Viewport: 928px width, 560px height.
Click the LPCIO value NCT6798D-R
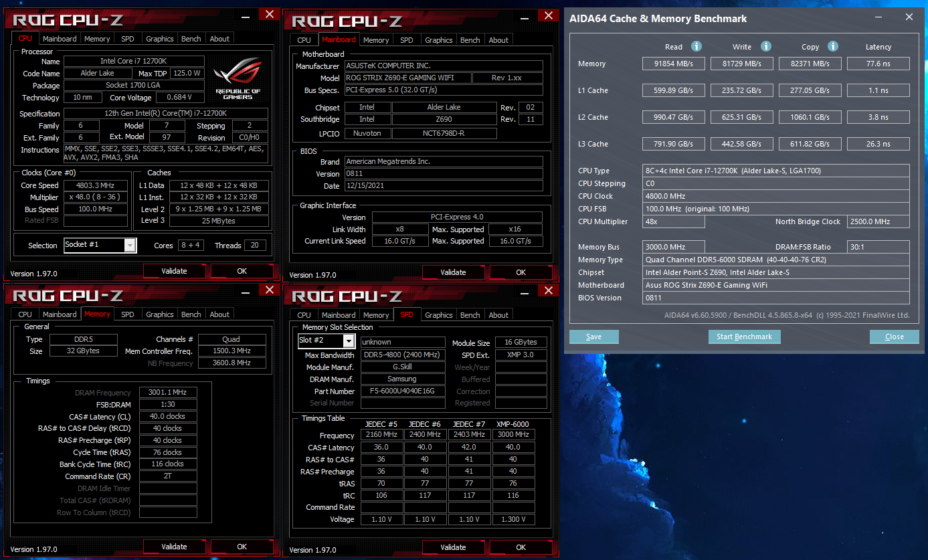click(x=444, y=133)
